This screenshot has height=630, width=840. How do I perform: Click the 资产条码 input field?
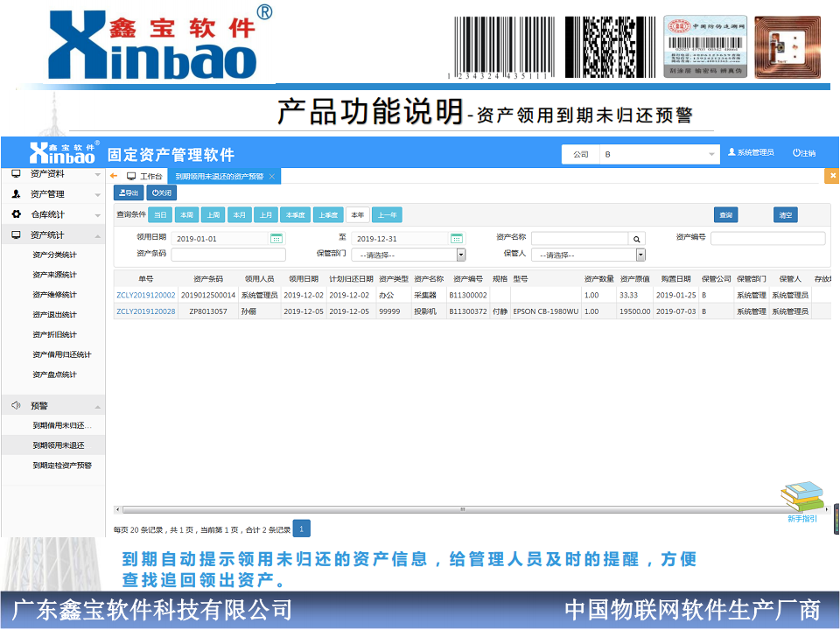[228, 255]
